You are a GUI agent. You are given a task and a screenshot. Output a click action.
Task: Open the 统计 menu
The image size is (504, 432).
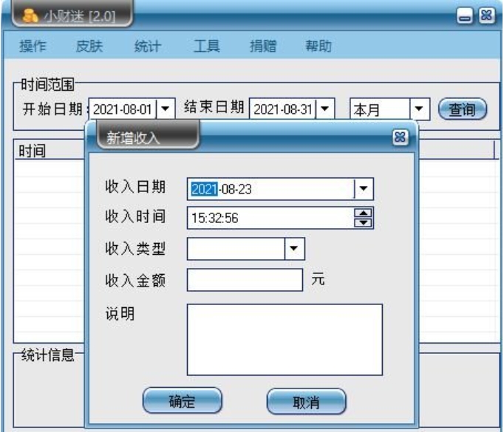point(147,47)
